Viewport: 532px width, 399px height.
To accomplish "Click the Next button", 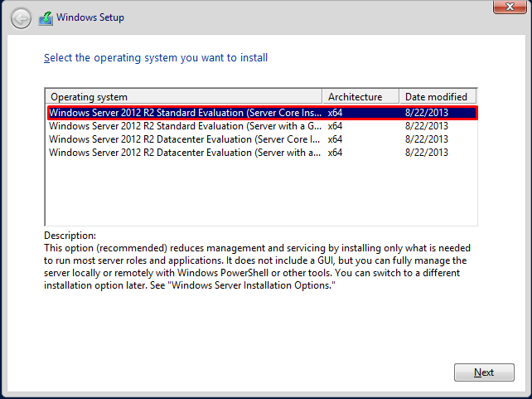I will tap(484, 372).
